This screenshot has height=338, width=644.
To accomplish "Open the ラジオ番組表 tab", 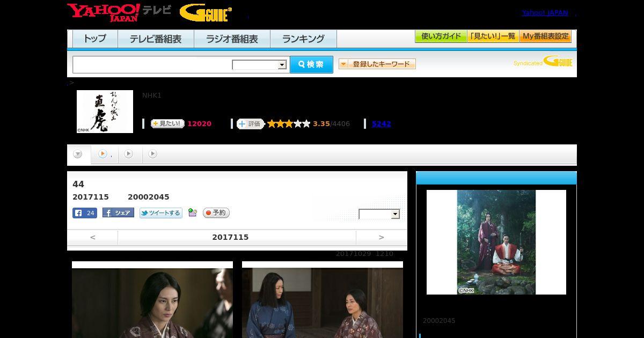I will (232, 39).
